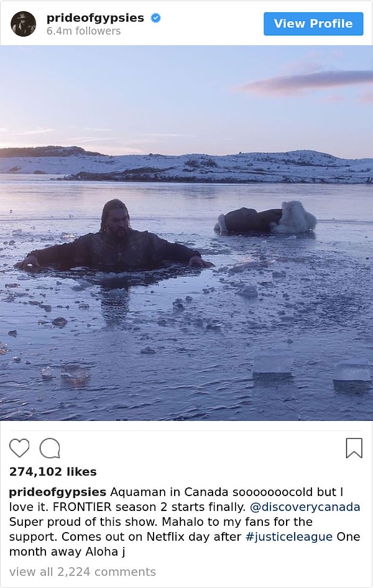
Task: Click the View Profile button
Action: point(313,24)
